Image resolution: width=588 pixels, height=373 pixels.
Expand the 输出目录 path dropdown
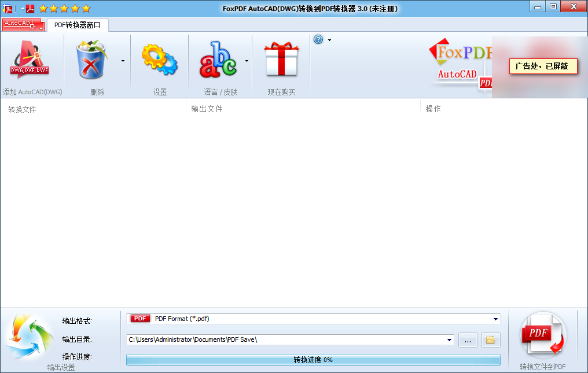450,340
